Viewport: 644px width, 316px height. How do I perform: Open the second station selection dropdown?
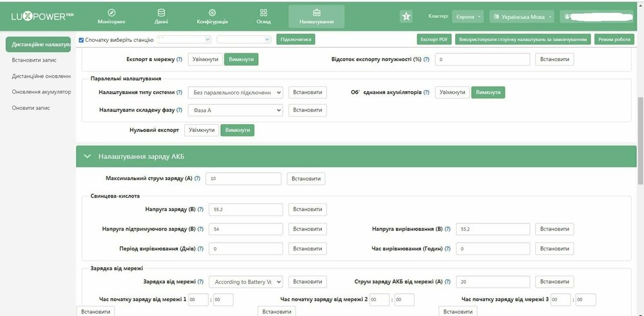click(x=244, y=39)
